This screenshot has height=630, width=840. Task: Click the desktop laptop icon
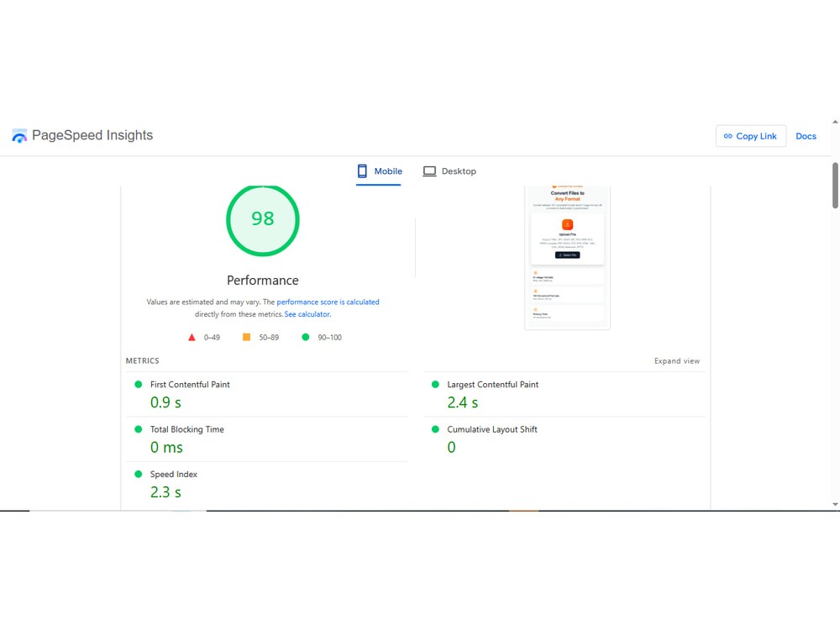[429, 171]
